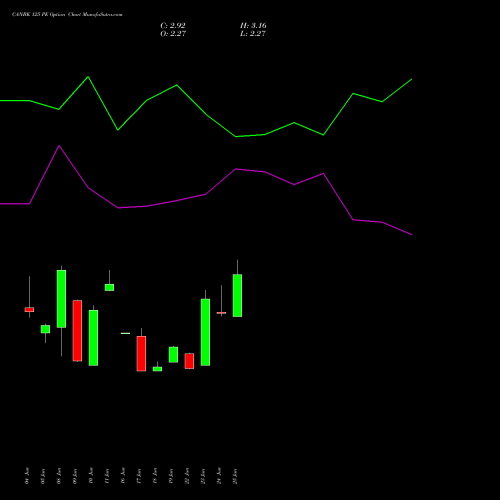Click the small green candle above 11 Jun
Viewport: 500px width, 500px height.
pyautogui.click(x=109, y=287)
